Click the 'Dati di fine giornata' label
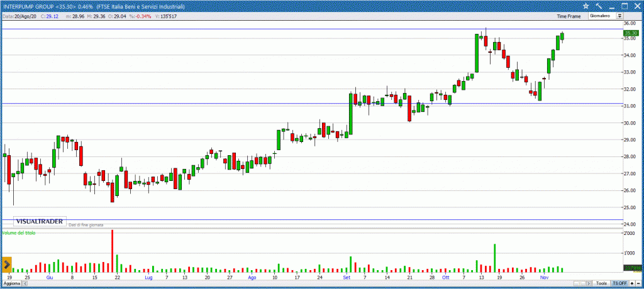 [x=86, y=225]
